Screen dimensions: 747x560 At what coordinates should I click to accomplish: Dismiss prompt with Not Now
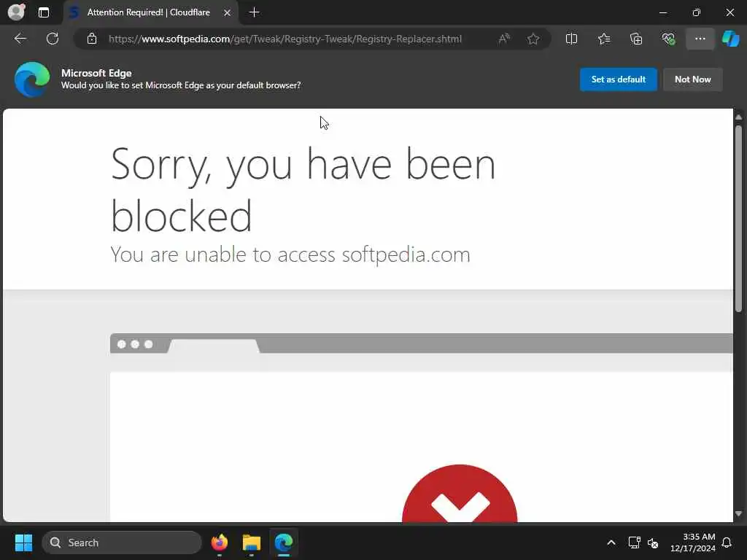pos(693,79)
